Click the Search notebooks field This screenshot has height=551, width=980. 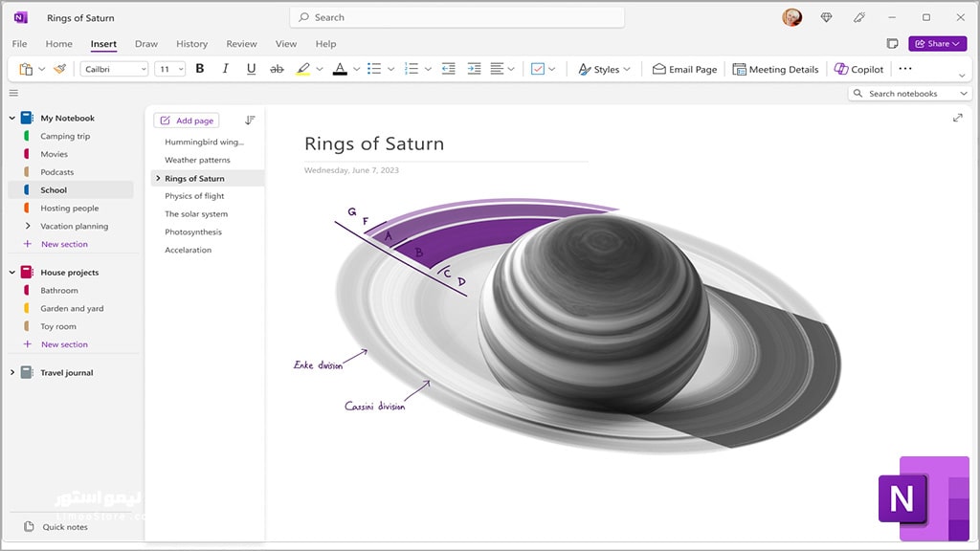click(x=910, y=93)
